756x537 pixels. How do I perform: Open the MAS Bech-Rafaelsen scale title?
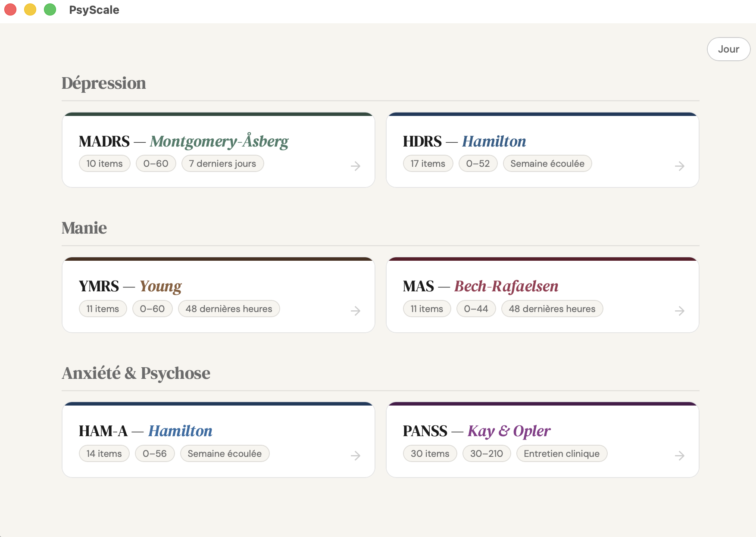click(x=481, y=286)
